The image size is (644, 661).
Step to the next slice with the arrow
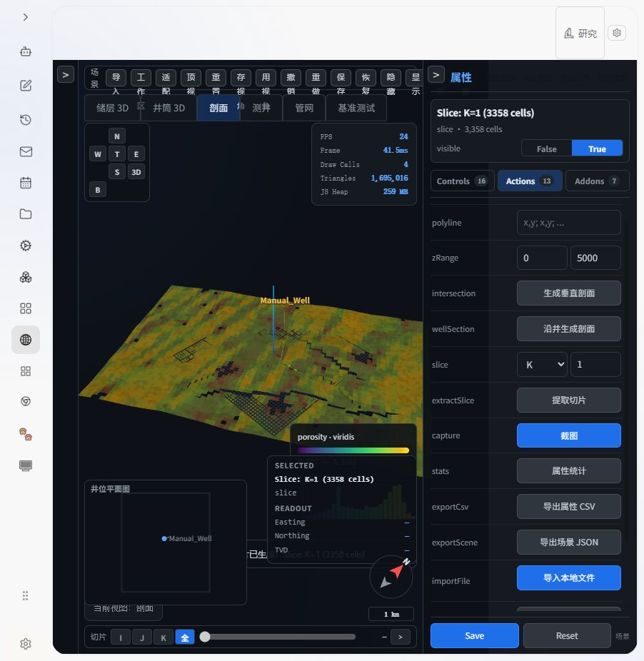point(401,637)
